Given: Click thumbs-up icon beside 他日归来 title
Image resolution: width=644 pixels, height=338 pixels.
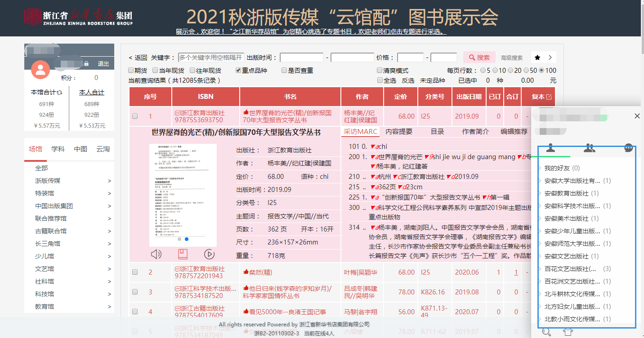Looking at the screenshot, I should click(246, 288).
